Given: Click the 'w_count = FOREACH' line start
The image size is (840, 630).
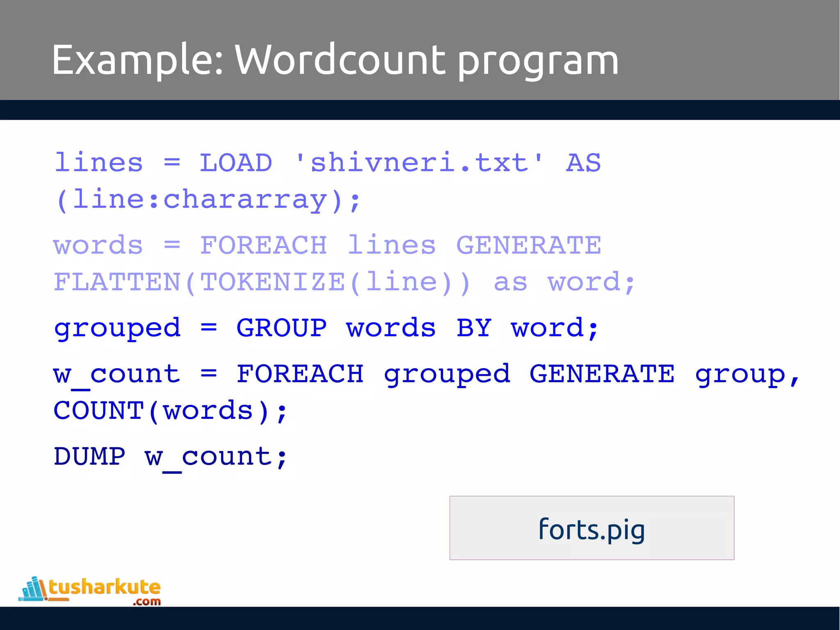Looking at the screenshot, I should pos(117,374).
